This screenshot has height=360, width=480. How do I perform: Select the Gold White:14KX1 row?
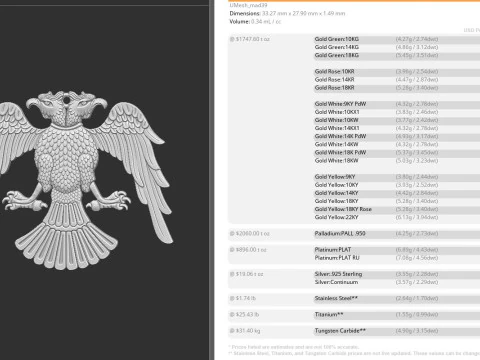click(x=397, y=128)
